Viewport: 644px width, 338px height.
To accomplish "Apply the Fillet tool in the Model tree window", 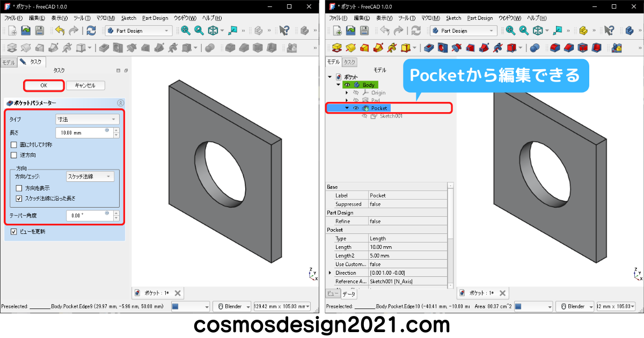I will (x=555, y=48).
